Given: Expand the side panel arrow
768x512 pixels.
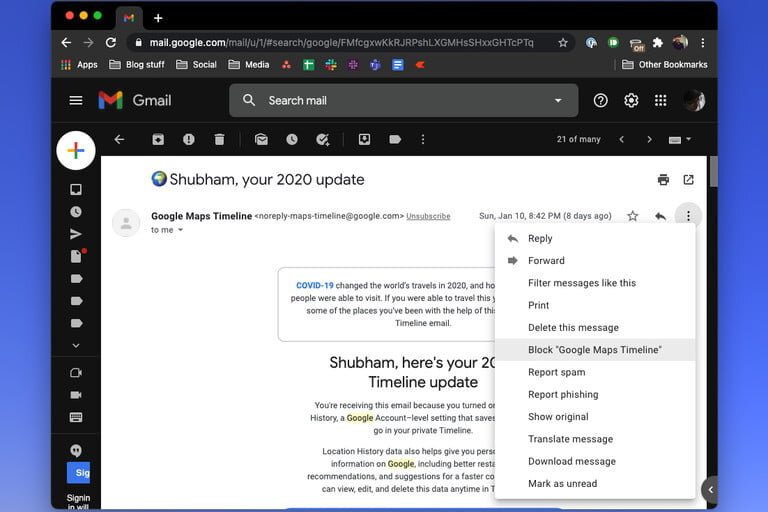Looking at the screenshot, I should (x=710, y=489).
